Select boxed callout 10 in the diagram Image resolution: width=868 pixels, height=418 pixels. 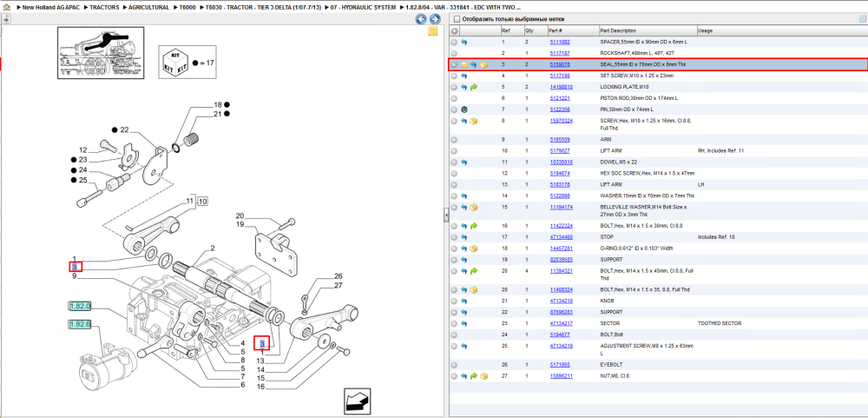coord(203,201)
